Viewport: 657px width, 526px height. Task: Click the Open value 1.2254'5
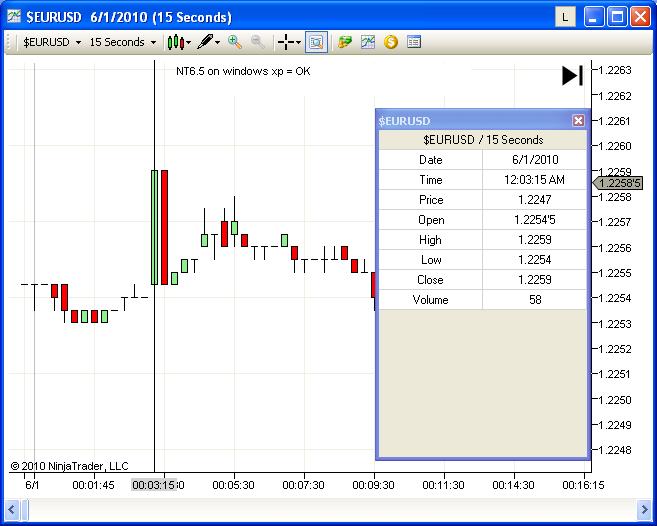pyautogui.click(x=535, y=220)
